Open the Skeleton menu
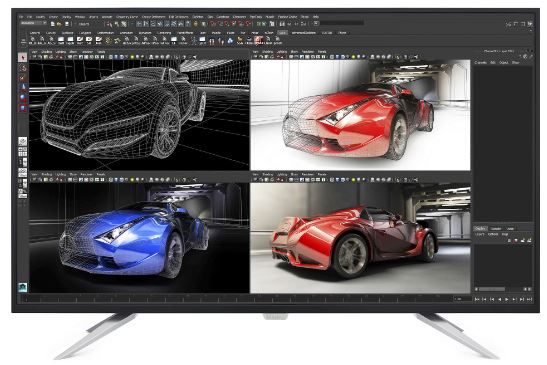The width and height of the screenshot is (547, 365). (x=197, y=17)
